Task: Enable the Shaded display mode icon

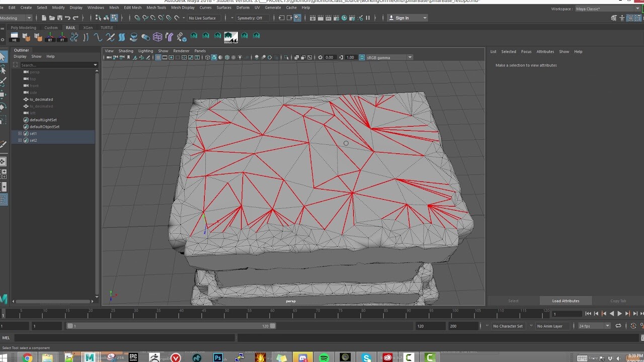Action: pyautogui.click(x=214, y=57)
